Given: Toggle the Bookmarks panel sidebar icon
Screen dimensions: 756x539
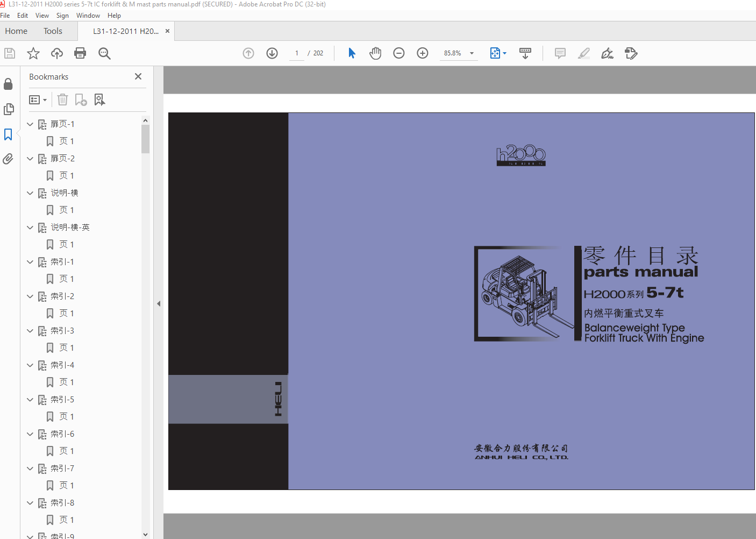Looking at the screenshot, I should 8,134.
